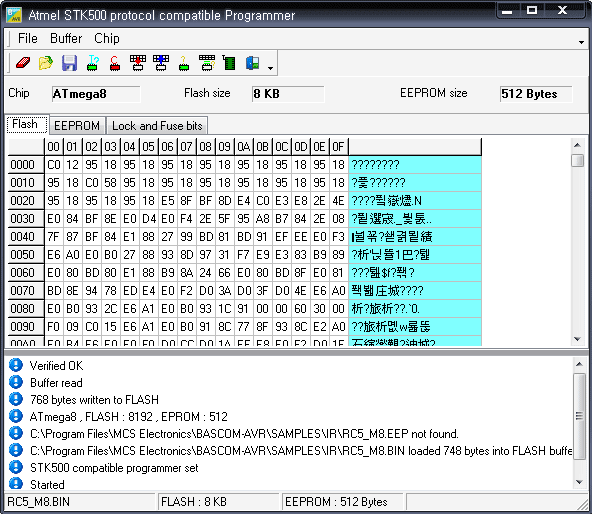The image size is (592, 514).
Task: Click FLASH : 8 KB in status bar
Action: click(x=194, y=502)
